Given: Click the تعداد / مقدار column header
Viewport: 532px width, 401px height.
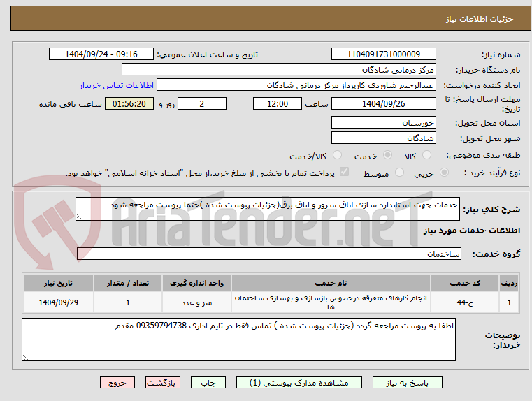Looking at the screenshot, I should 128,283.
